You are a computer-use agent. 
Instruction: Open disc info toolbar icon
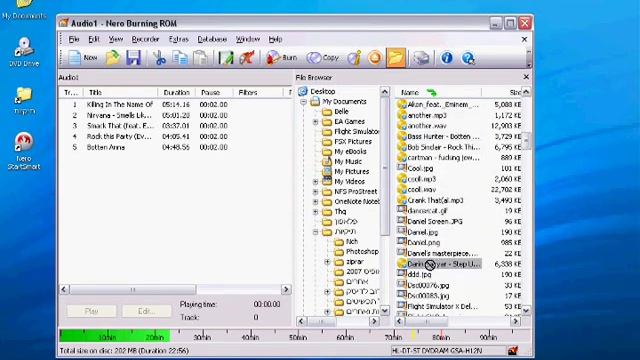[x=354, y=58]
